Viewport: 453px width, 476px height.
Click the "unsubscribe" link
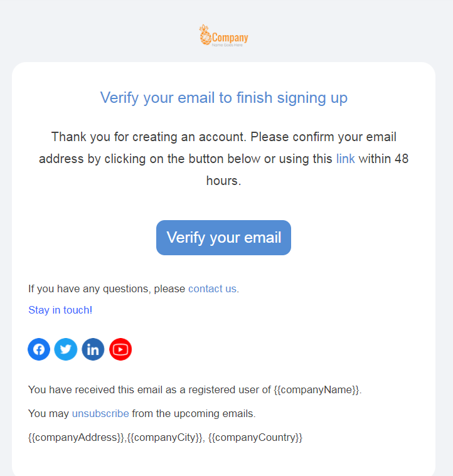pyautogui.click(x=100, y=413)
